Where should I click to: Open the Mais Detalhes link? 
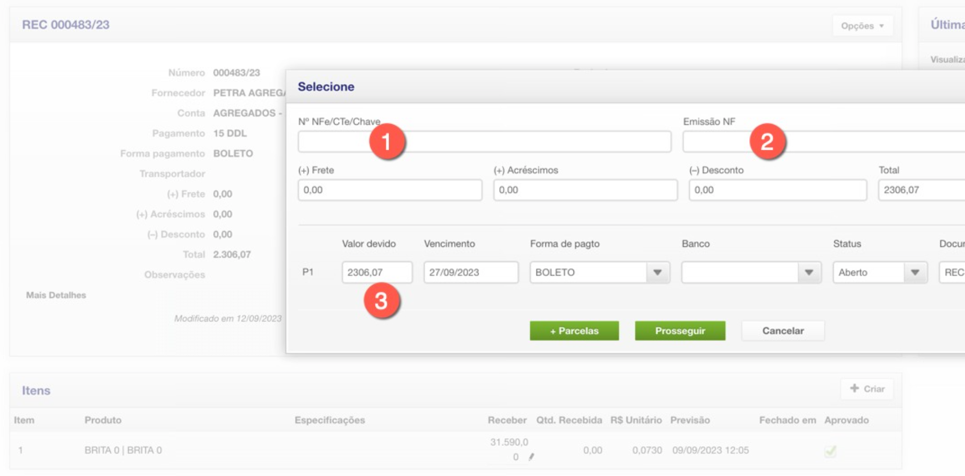click(x=56, y=296)
